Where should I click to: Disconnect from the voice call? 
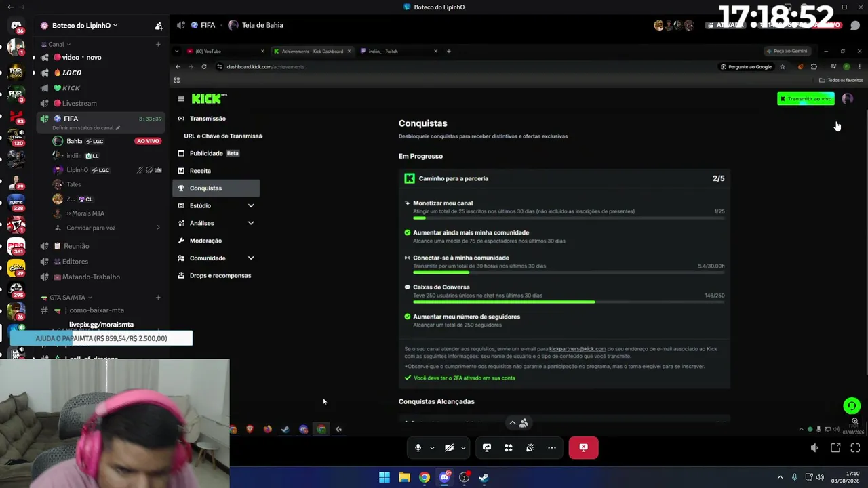[x=583, y=448]
